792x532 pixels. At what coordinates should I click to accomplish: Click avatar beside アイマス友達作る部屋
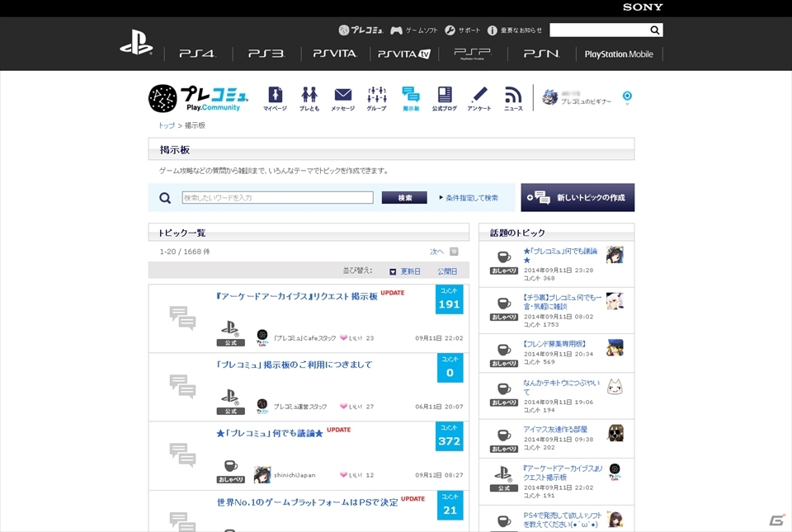point(615,433)
